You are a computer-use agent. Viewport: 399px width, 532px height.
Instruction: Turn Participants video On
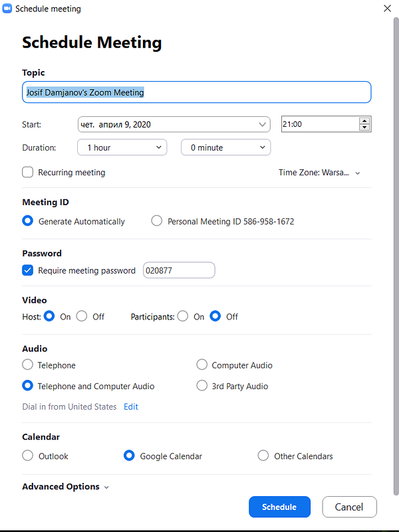[183, 316]
